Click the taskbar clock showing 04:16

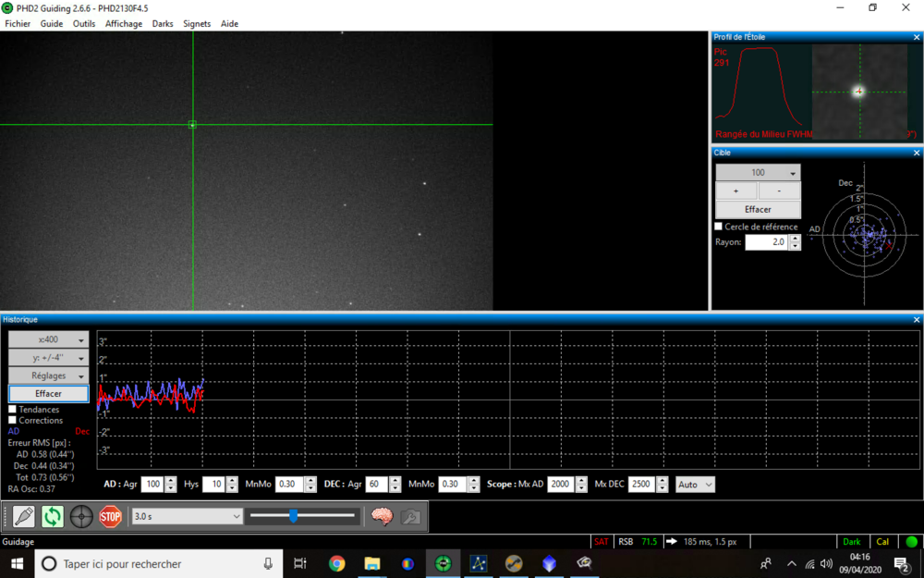point(859,557)
